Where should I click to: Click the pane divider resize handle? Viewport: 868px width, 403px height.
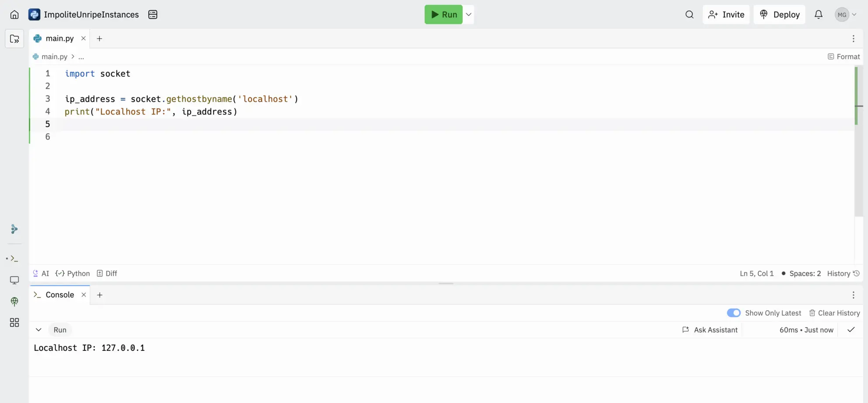pos(446,283)
